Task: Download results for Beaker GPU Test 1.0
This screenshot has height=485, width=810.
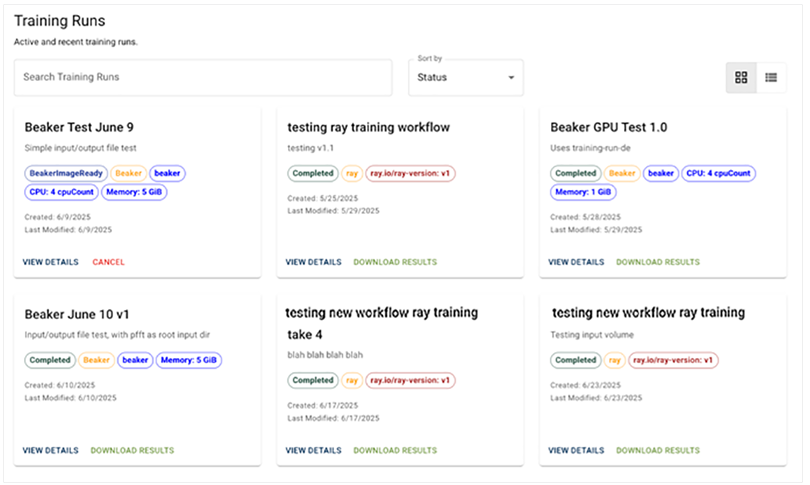Action: click(x=657, y=262)
